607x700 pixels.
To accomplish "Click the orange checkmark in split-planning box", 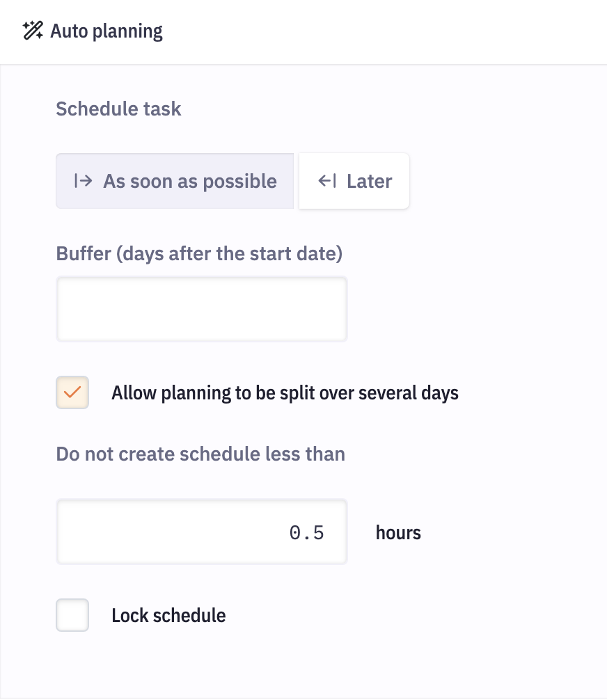I will point(72,392).
